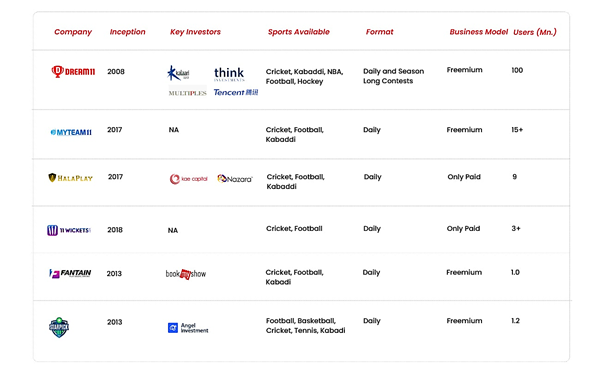Click Dream11's 100 users value
The height and width of the screenshot is (369, 602).
click(517, 70)
